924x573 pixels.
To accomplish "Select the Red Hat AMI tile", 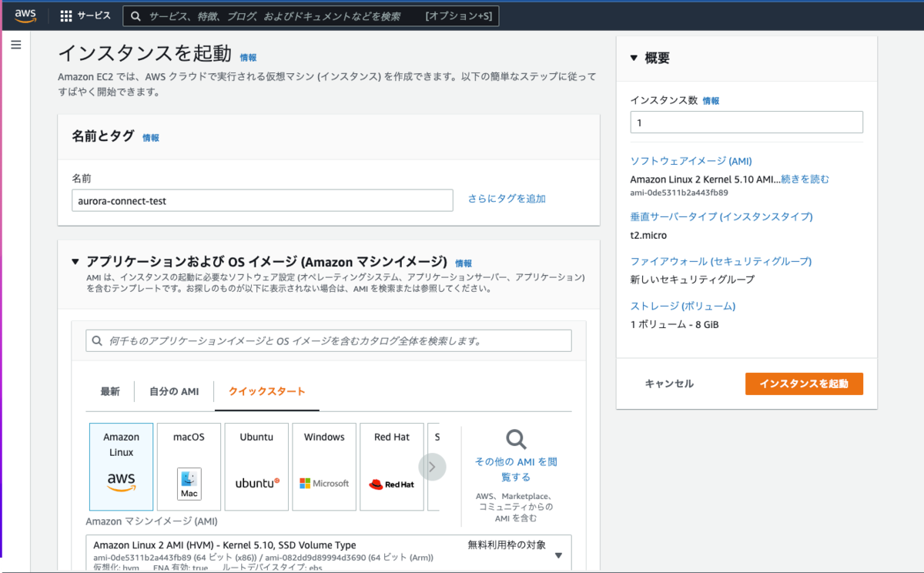I will 392,467.
